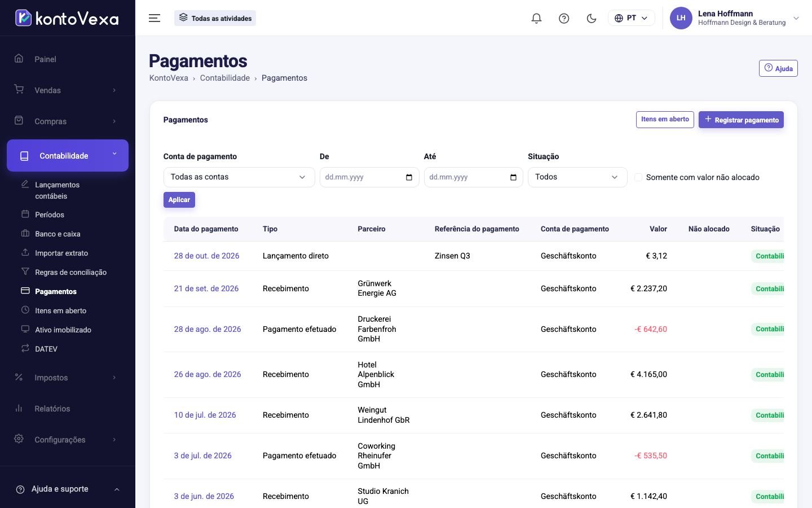This screenshot has height=508, width=812.
Task: Expand the Configurações menu
Action: pos(68,440)
